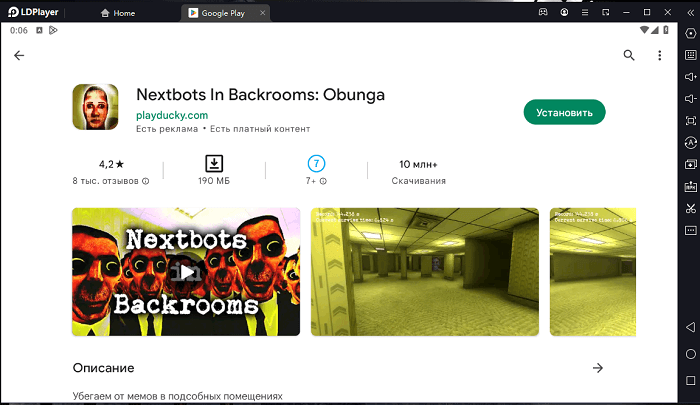Screen dimensions: 700x405
Task: Increase volume using sidebar speaker icon
Action: 690,77
